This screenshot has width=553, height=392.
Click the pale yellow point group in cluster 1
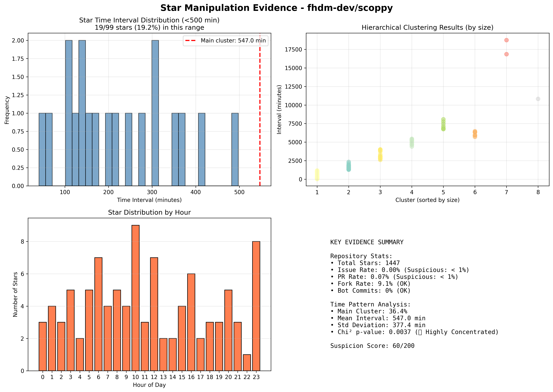pos(317,175)
